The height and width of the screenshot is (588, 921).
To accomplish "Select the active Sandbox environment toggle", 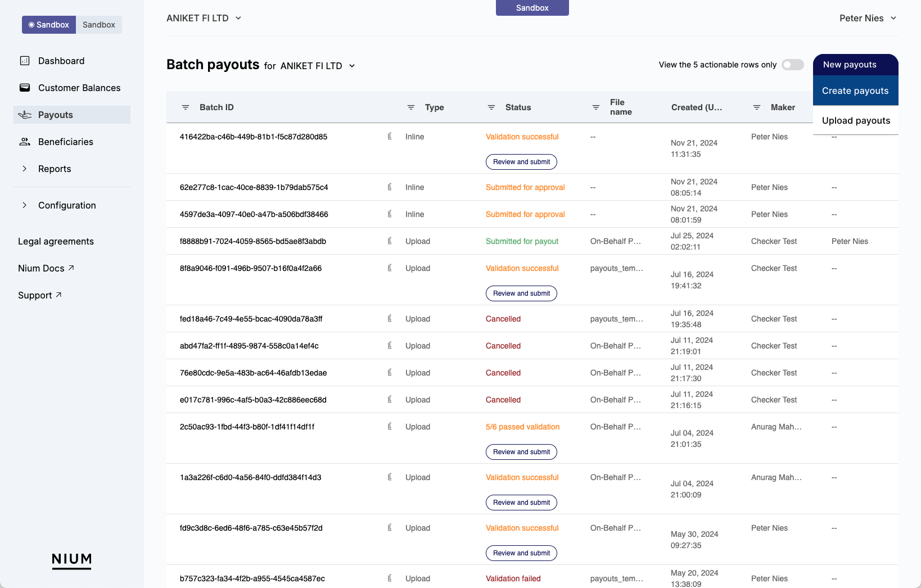I will [48, 24].
